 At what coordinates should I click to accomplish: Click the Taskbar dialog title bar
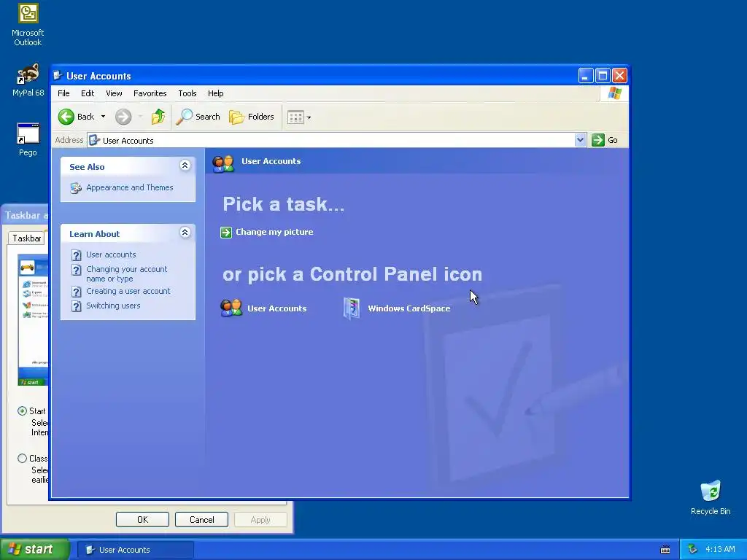(x=25, y=215)
